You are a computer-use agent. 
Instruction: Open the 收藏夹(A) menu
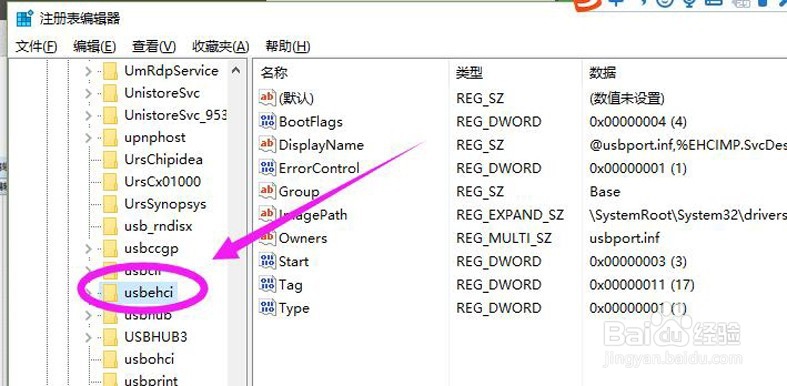(221, 47)
